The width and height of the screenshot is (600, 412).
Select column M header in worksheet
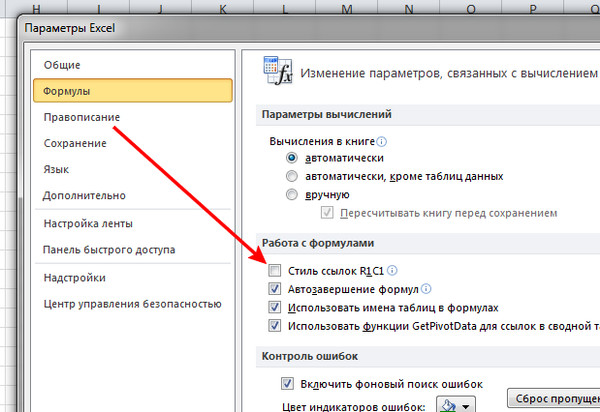(x=347, y=8)
